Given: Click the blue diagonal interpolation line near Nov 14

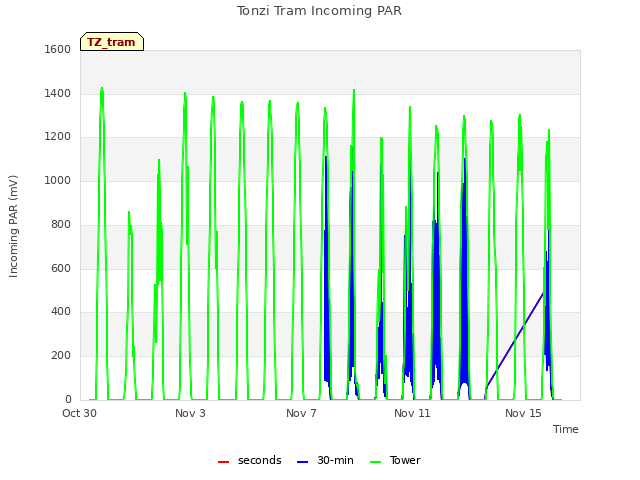Looking at the screenshot, I should pos(514,340).
